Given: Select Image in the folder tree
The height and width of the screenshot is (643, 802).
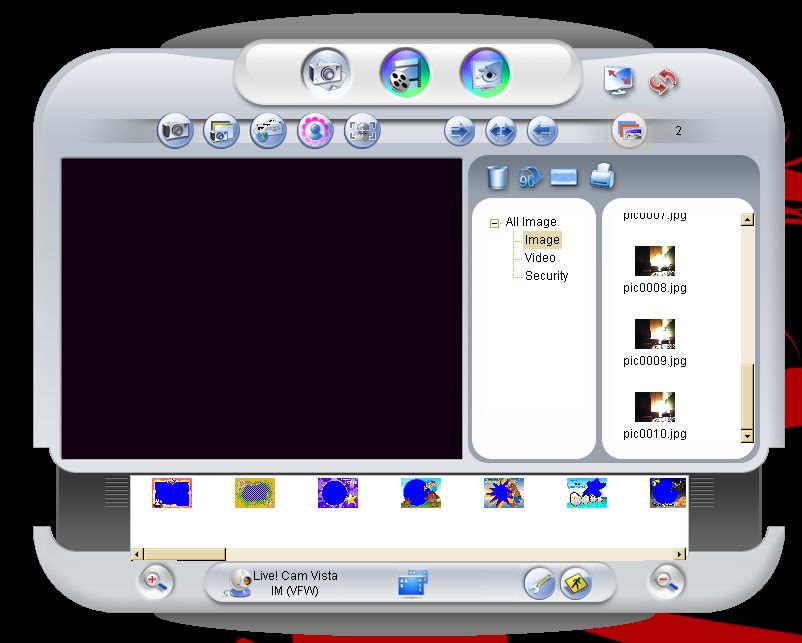Looking at the screenshot, I should [542, 240].
